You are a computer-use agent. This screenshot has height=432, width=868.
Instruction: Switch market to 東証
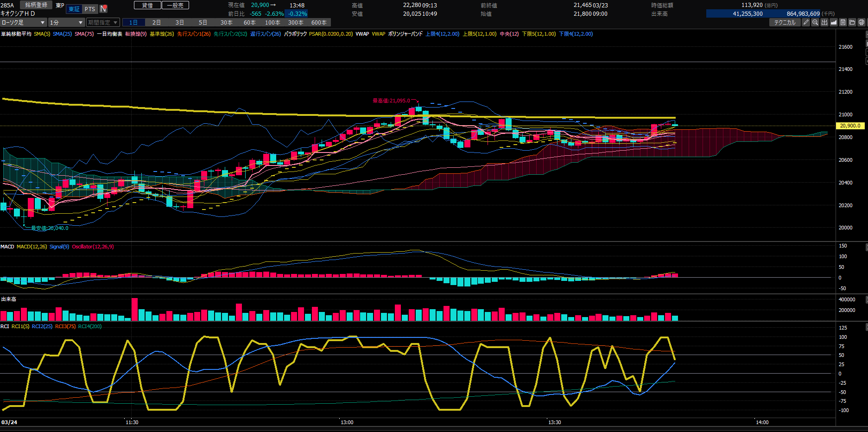[74, 9]
